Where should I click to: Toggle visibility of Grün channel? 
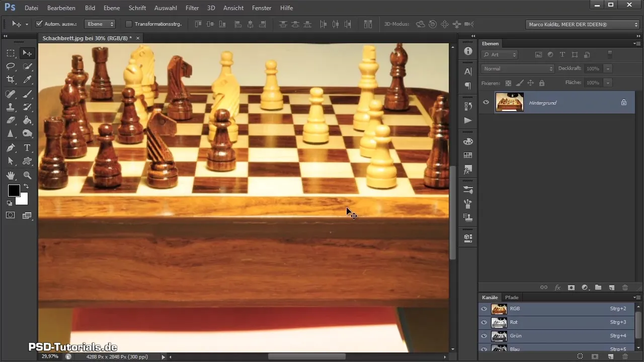tap(485, 336)
